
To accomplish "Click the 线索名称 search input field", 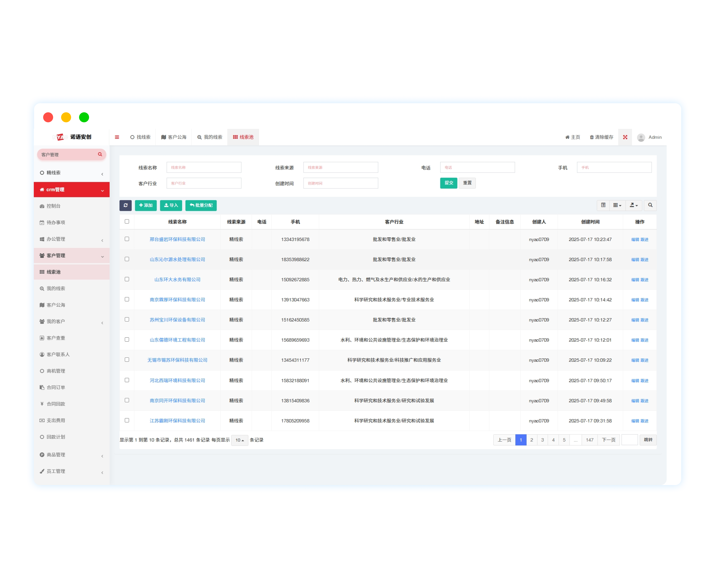I will click(204, 167).
